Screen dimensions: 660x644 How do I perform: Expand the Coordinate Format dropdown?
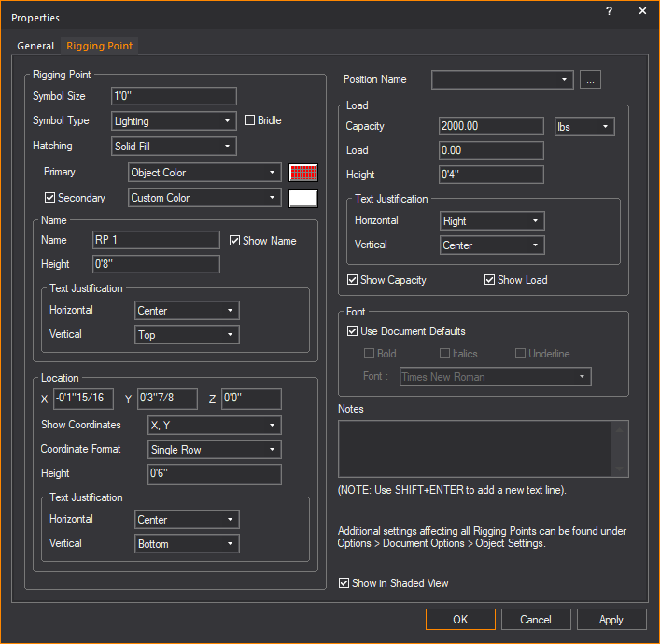pos(214,450)
